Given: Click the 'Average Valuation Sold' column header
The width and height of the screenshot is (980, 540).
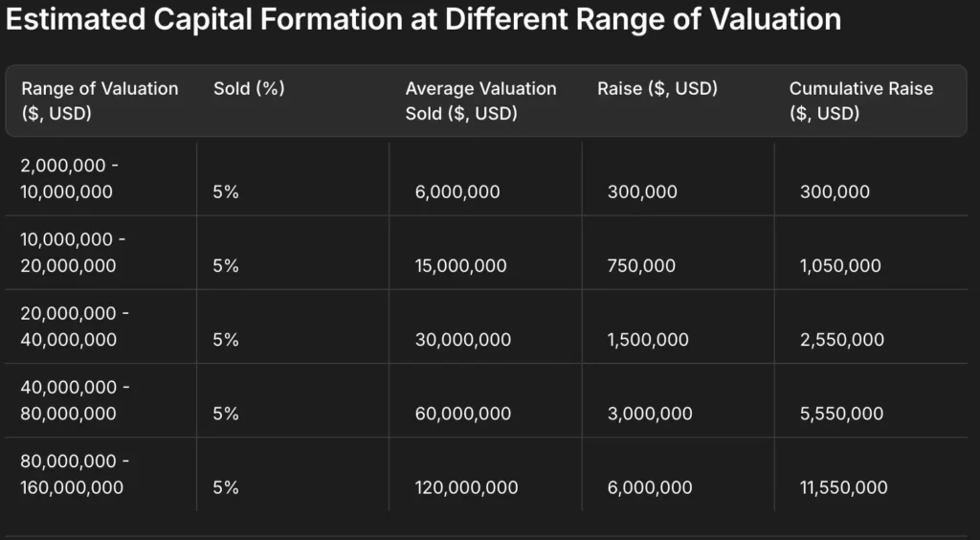Looking at the screenshot, I should [480, 101].
